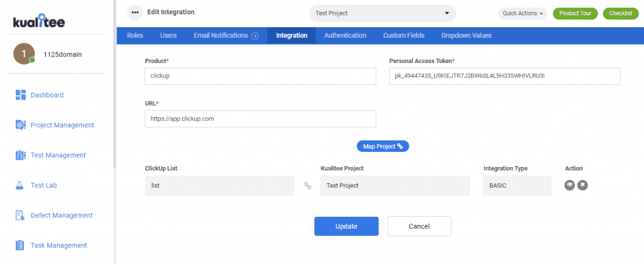The height and width of the screenshot is (264, 644).
Task: Click the sidebar vertical scrollbar
Action: (114, 84)
